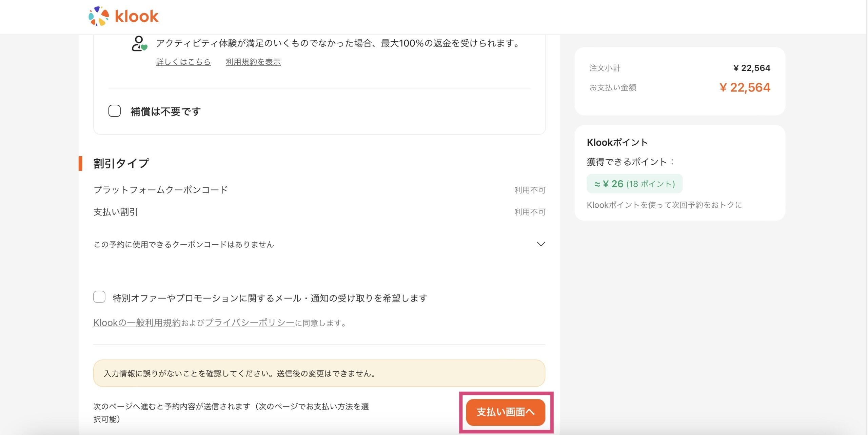Click the person-with-heart guarantee icon
The width and height of the screenshot is (868, 435).
pos(139,44)
